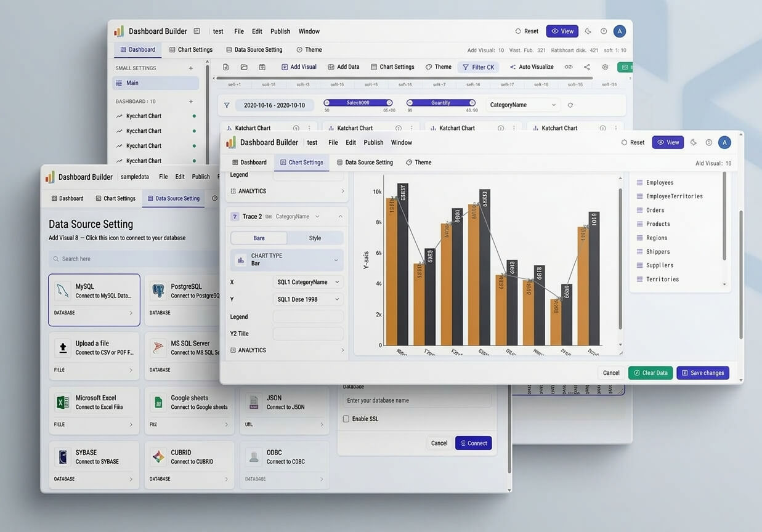This screenshot has width=762, height=532.
Task: Open MySQL card chevron arrow
Action: tap(131, 313)
